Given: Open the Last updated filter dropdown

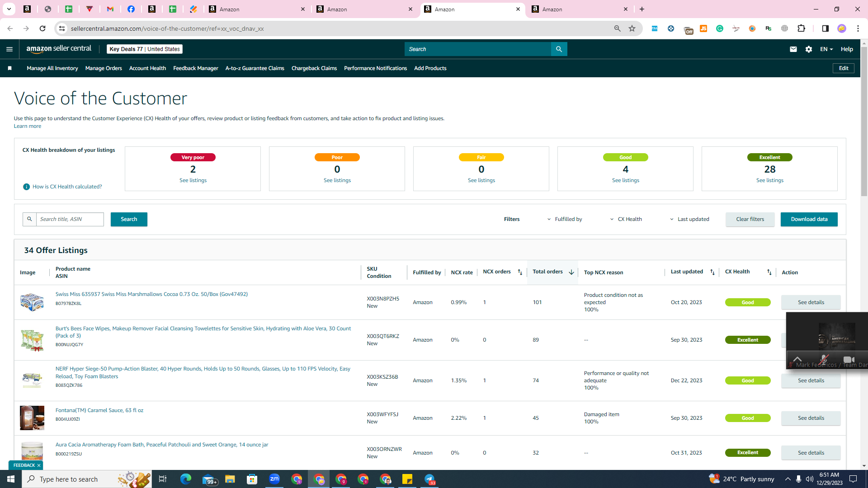Looking at the screenshot, I should point(689,219).
